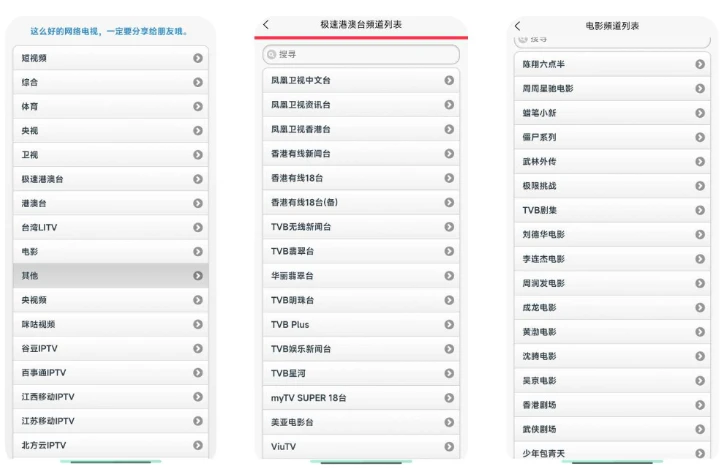Tap the arrow icon beside 台湾LITV
Viewport: 727px width, 472px height.
tap(198, 227)
